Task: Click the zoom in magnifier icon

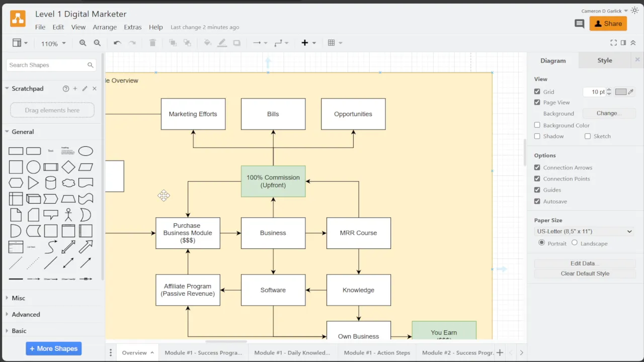Action: pos(83,43)
